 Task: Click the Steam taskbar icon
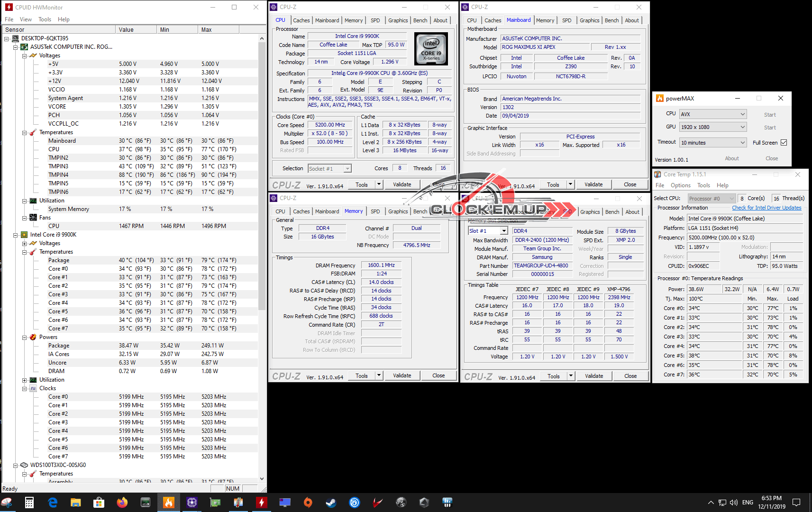pyautogui.click(x=331, y=503)
